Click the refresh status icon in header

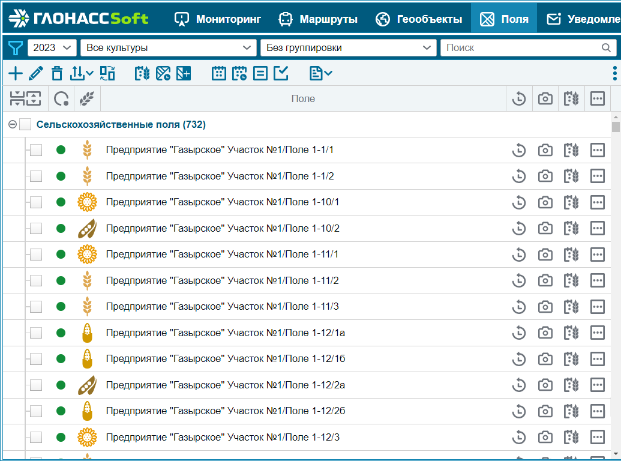pyautogui.click(x=61, y=99)
